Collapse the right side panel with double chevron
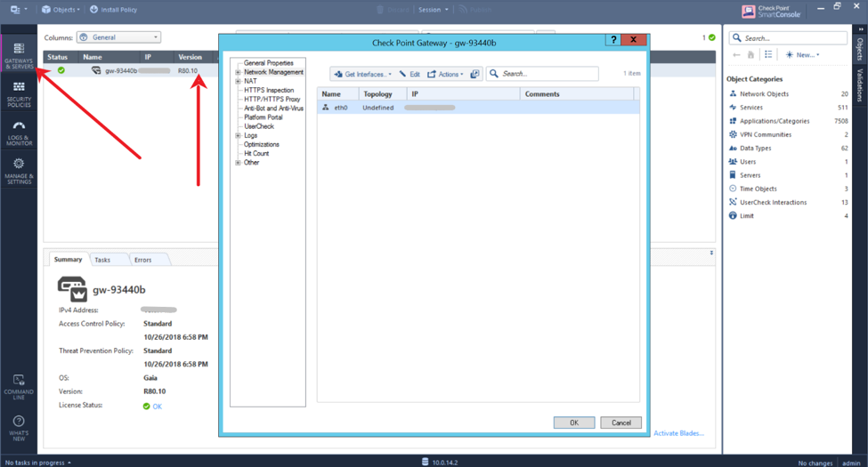Viewport: 868px width, 467px height. click(x=860, y=28)
